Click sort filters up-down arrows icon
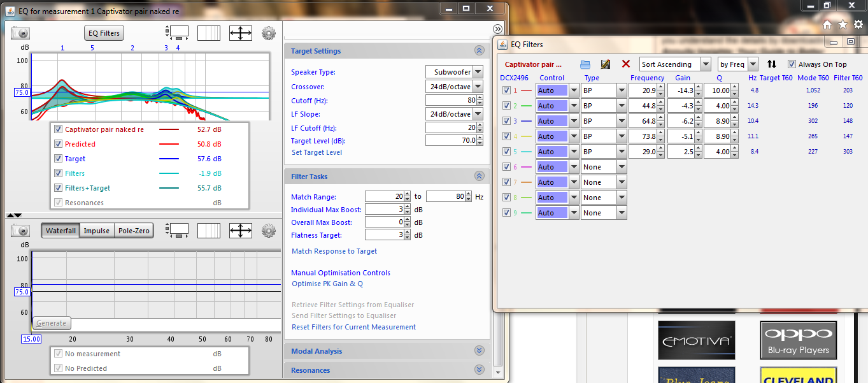Image resolution: width=868 pixels, height=383 pixels. [x=772, y=64]
